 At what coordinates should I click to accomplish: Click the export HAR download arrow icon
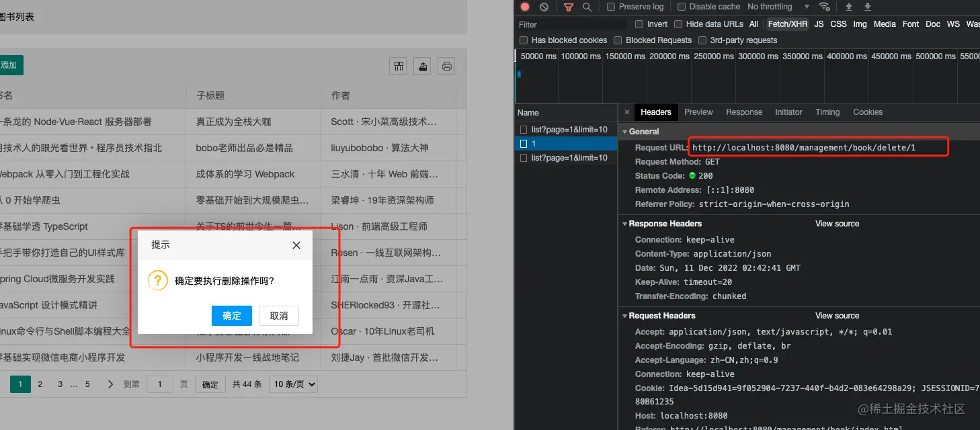pyautogui.click(x=868, y=7)
